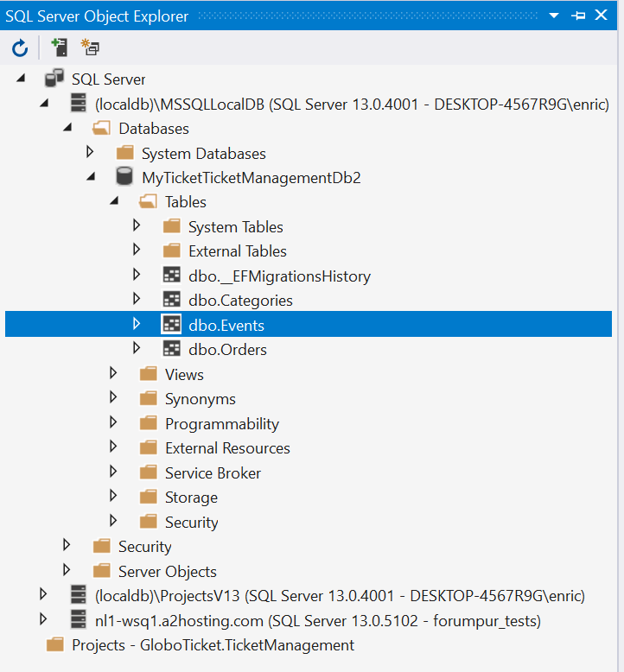The image size is (624, 672).
Task: Select the dbo.Categories label
Action: point(240,301)
